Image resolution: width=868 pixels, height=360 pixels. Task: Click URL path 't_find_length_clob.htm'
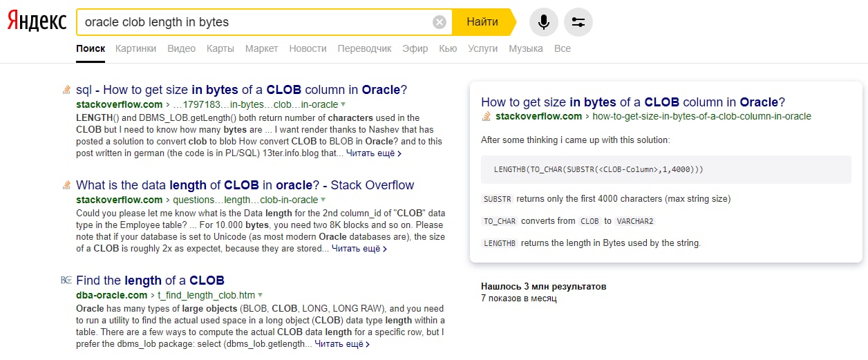[206, 295]
